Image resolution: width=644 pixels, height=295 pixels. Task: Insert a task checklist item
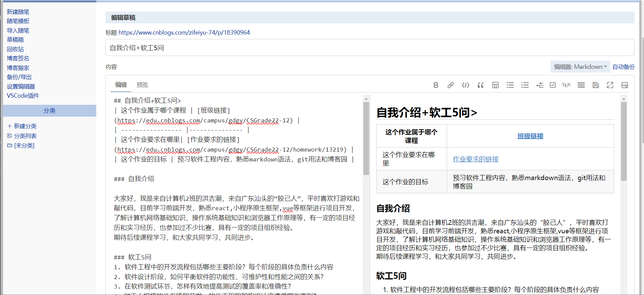tap(552, 85)
